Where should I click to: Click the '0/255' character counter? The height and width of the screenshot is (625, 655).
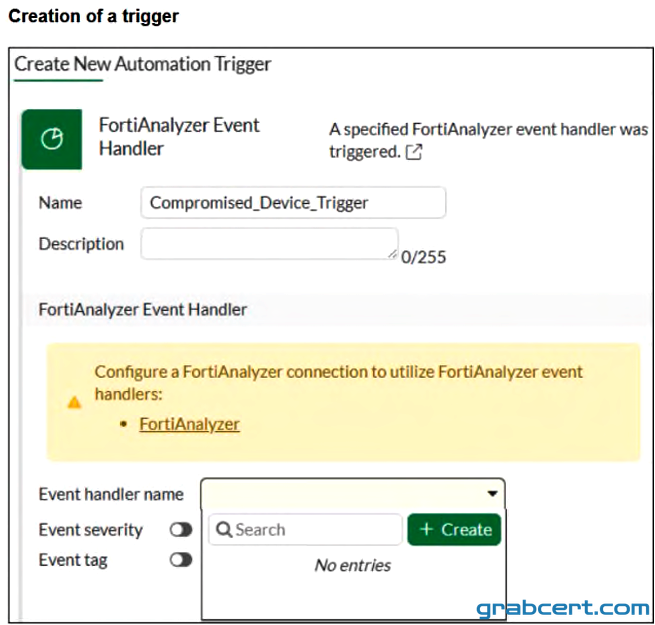click(x=424, y=257)
